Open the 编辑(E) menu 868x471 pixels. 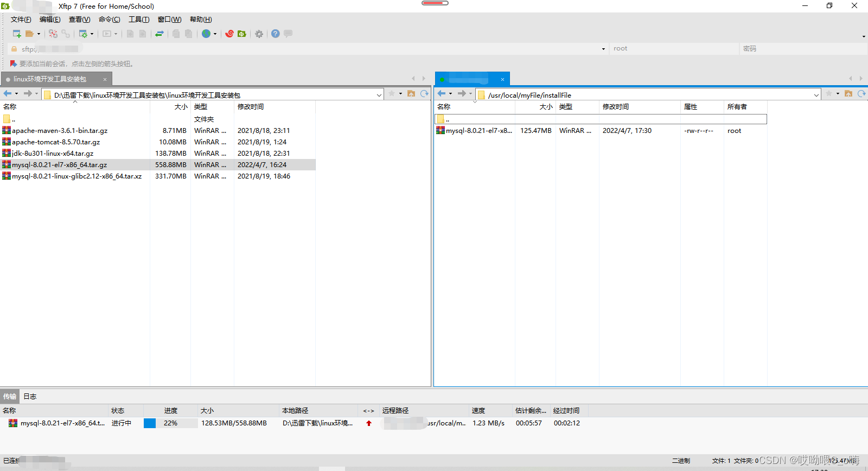click(x=50, y=20)
